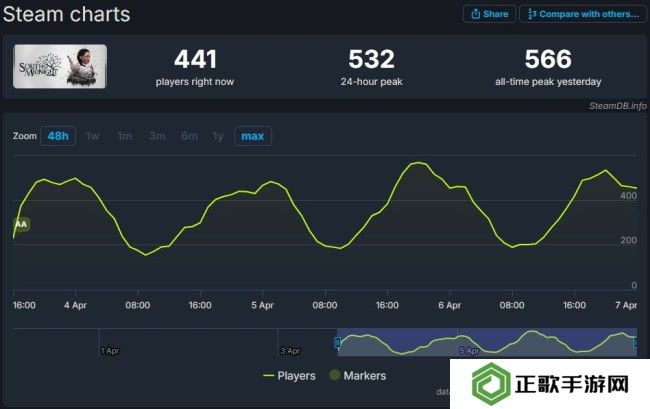Click the 532 24-hour peak value

tap(371, 59)
